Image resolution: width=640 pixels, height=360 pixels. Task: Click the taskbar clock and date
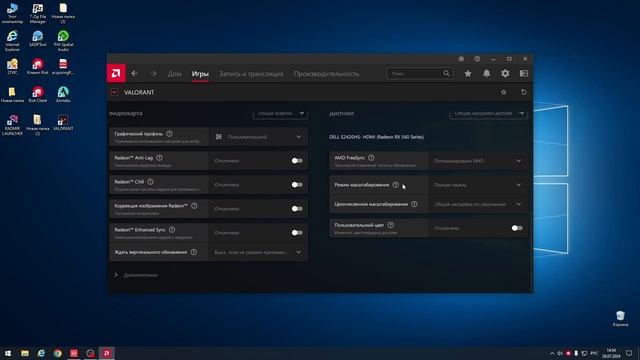tap(611, 353)
